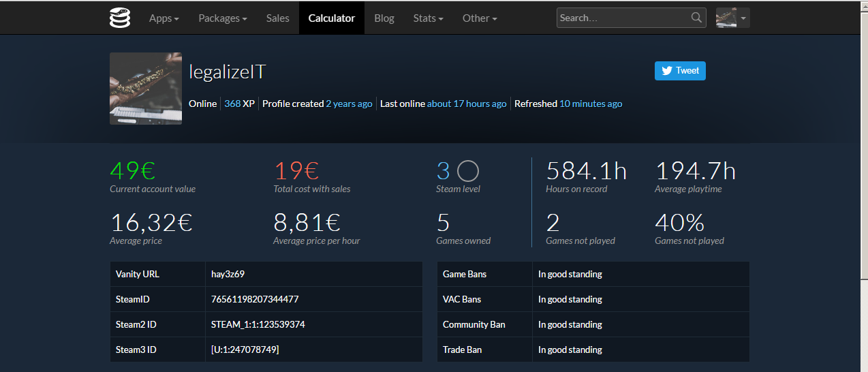The image size is (868, 372).
Task: Click the profile created '2 years ago' link
Action: click(x=349, y=104)
